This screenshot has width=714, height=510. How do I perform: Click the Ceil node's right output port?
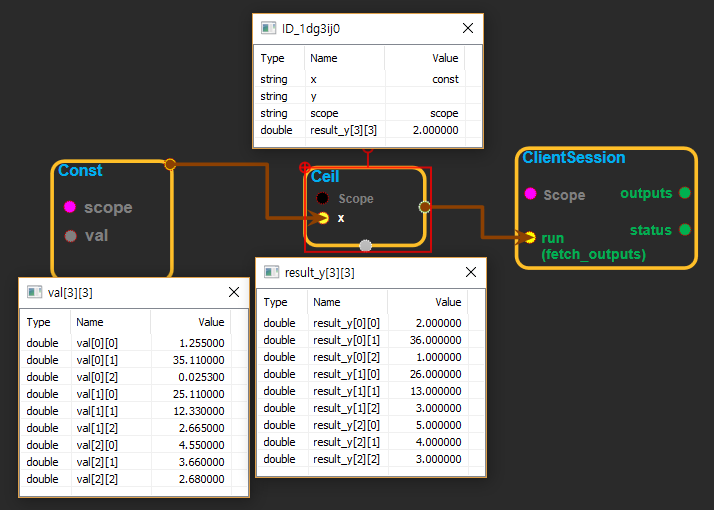pos(424,207)
